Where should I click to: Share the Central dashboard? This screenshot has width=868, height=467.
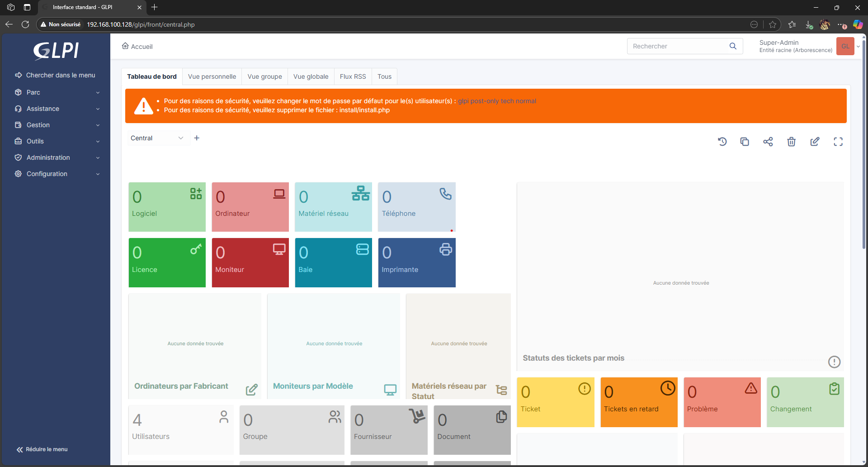pyautogui.click(x=768, y=142)
